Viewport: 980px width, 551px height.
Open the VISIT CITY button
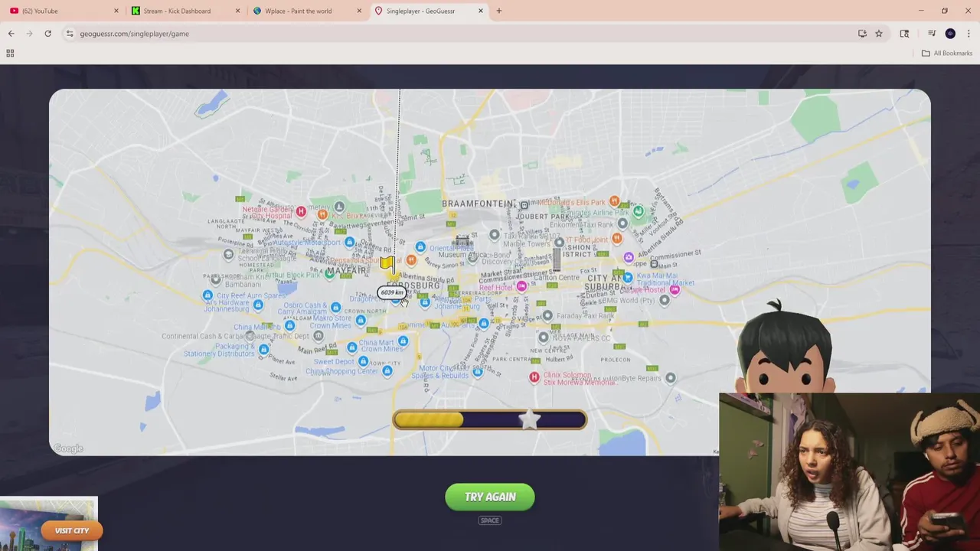(x=72, y=530)
